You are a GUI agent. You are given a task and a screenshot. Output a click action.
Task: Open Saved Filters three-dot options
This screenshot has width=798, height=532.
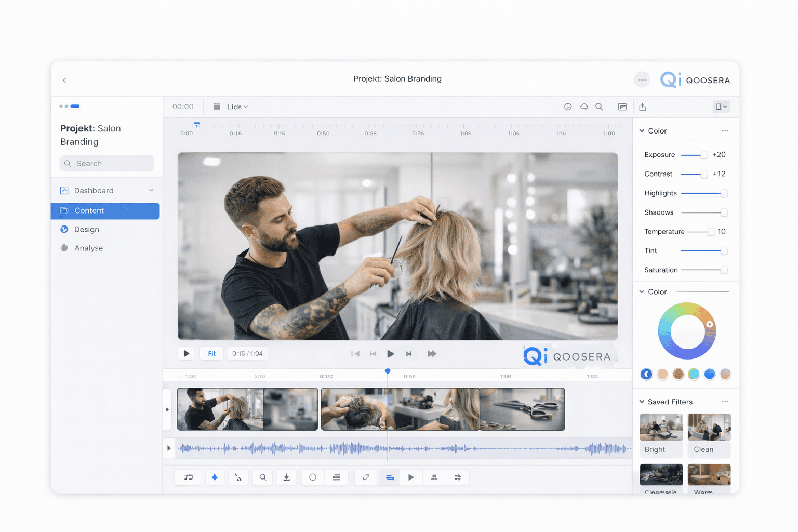pyautogui.click(x=725, y=402)
